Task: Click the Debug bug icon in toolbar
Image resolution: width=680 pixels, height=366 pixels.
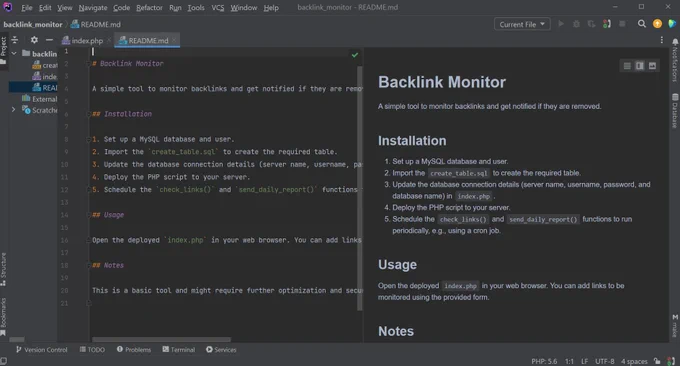Action: coord(576,24)
